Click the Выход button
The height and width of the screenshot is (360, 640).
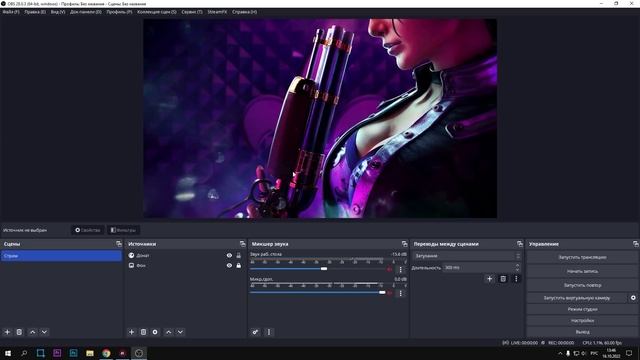coord(582,332)
